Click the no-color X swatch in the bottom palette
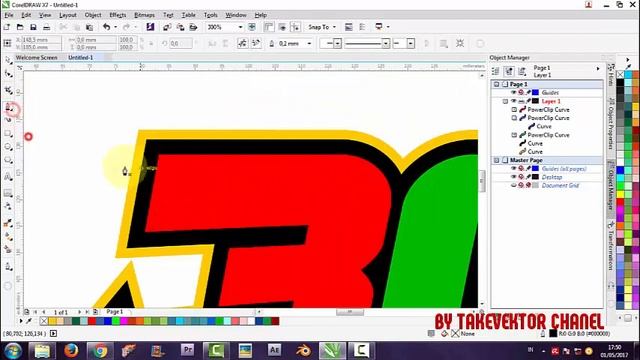Screen dimensions: 640x360 click(x=44, y=321)
